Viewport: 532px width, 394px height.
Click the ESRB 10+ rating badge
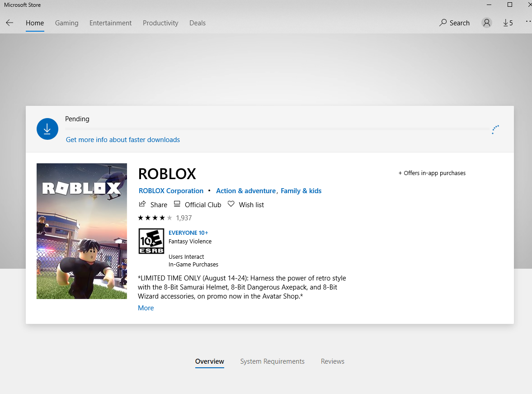tap(151, 241)
